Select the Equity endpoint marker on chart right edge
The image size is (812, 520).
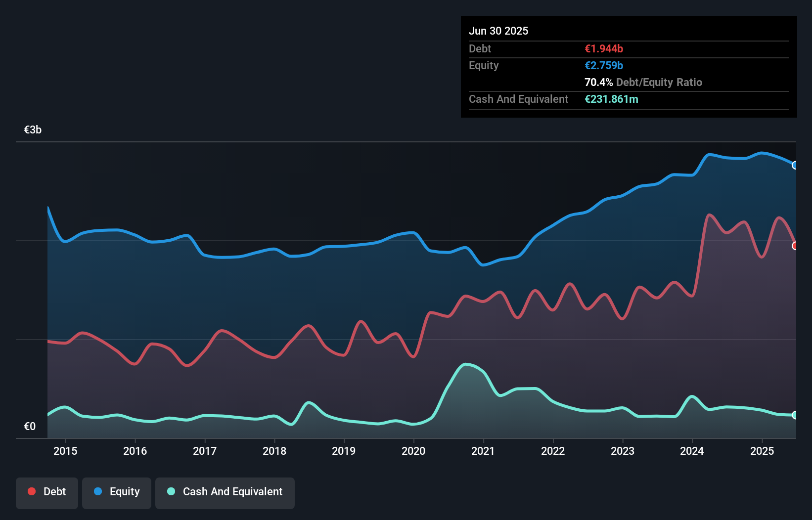pyautogui.click(x=795, y=165)
